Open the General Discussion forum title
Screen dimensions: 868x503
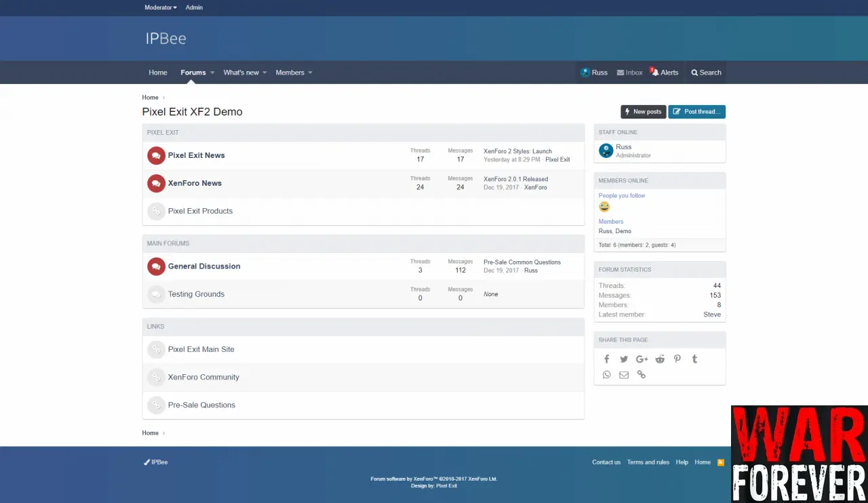click(204, 266)
